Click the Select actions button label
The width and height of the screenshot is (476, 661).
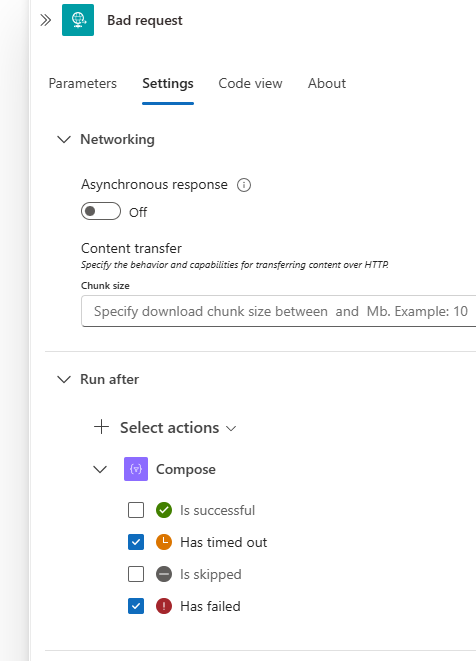pyautogui.click(x=169, y=427)
